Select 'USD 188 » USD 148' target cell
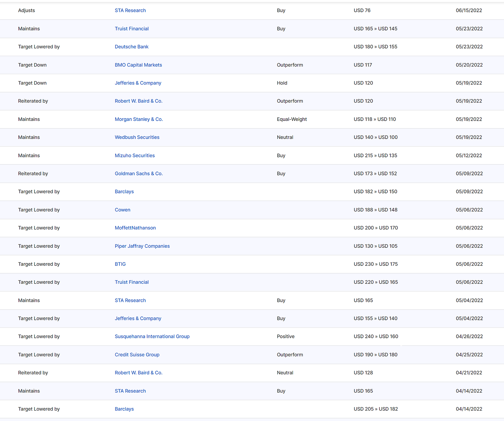The width and height of the screenshot is (504, 421). pyautogui.click(x=376, y=210)
